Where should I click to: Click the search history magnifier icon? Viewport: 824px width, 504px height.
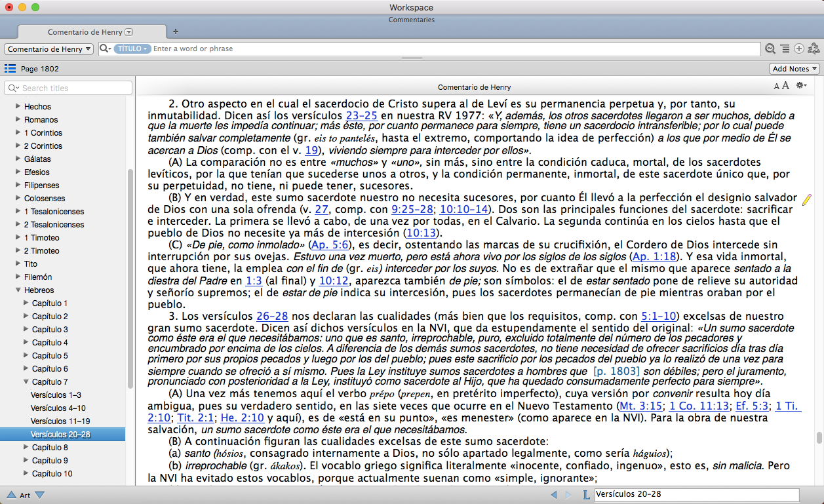(770, 48)
